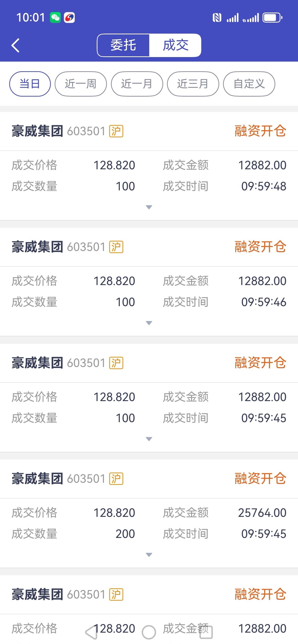
Task: Tap the battery indicator icon
Action: [272, 18]
